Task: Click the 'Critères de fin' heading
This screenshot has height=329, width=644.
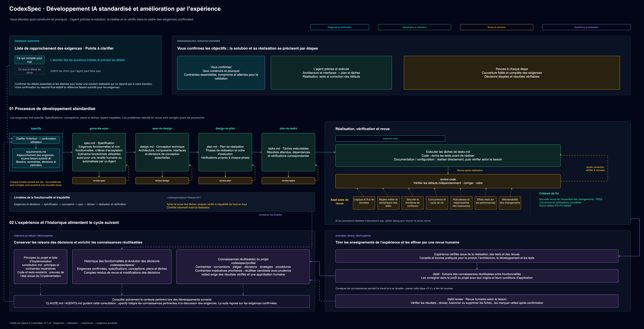Action: (x=549, y=193)
